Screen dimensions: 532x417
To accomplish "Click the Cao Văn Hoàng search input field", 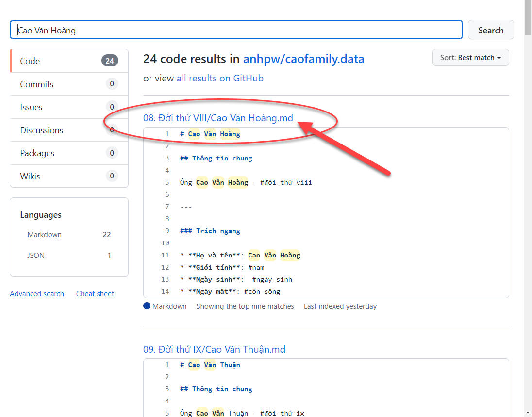I will (x=236, y=30).
